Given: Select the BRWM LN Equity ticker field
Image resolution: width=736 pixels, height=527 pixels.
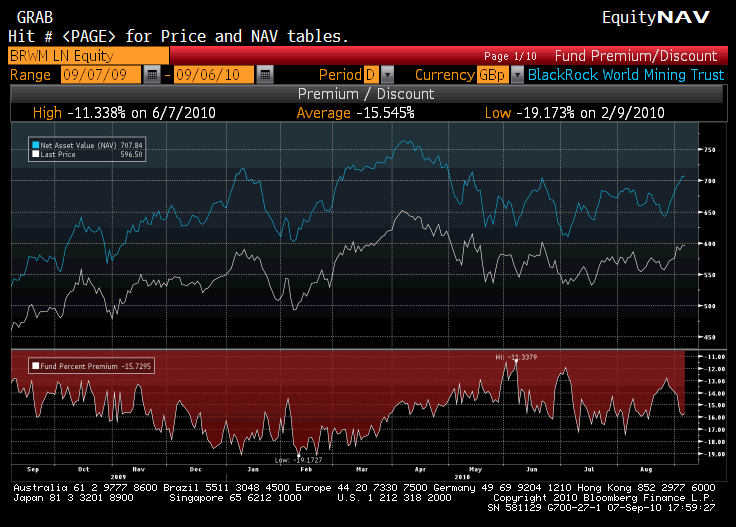Looking at the screenshot, I should (88, 56).
